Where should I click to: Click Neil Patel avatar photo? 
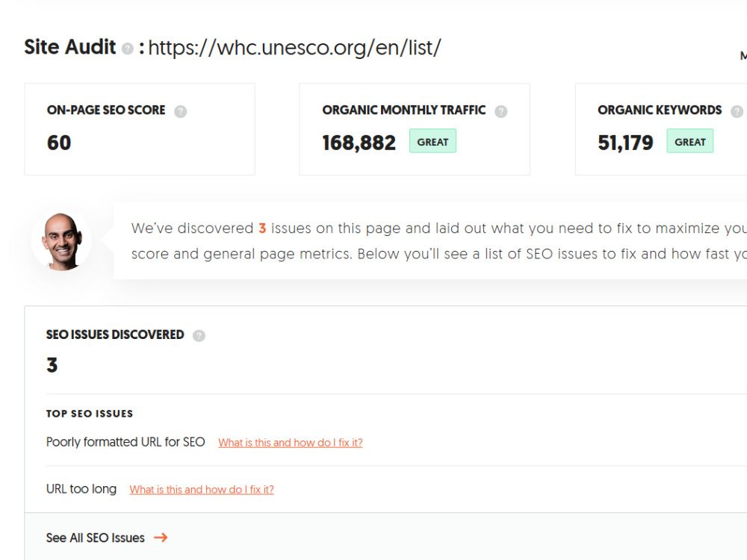pos(62,241)
